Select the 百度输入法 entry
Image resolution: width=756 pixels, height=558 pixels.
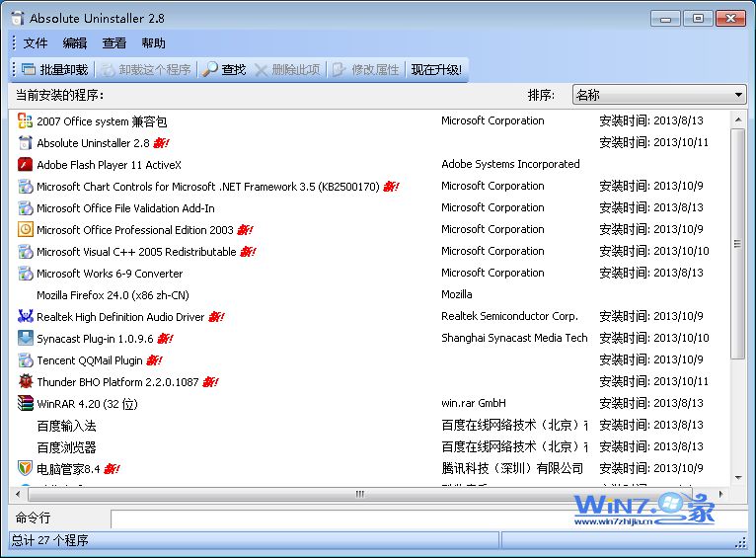(66, 426)
